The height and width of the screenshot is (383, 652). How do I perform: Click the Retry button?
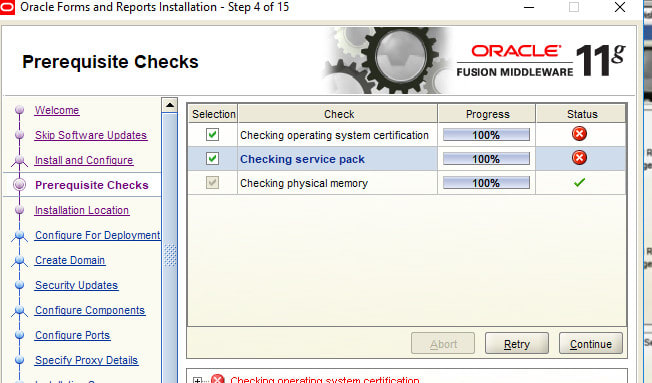click(x=517, y=343)
